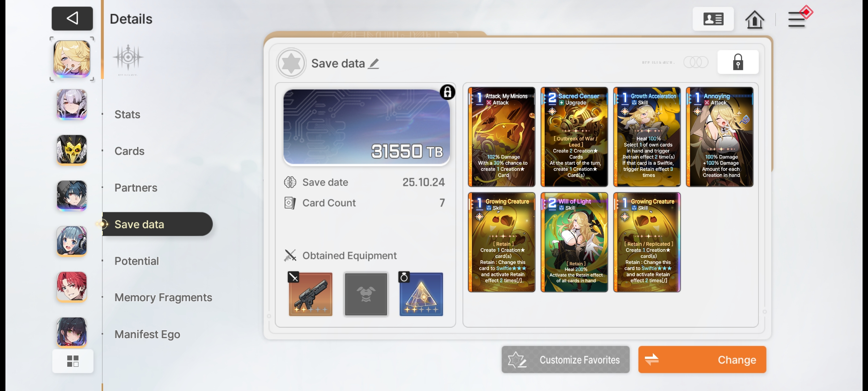Toggle the lock button on the save data
The width and height of the screenshot is (868, 391).
(738, 62)
